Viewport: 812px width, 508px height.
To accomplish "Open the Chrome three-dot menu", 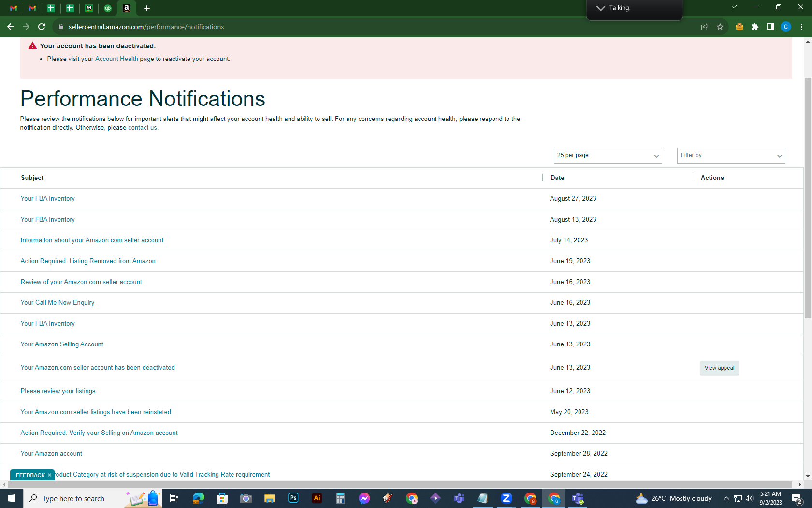I will [801, 27].
